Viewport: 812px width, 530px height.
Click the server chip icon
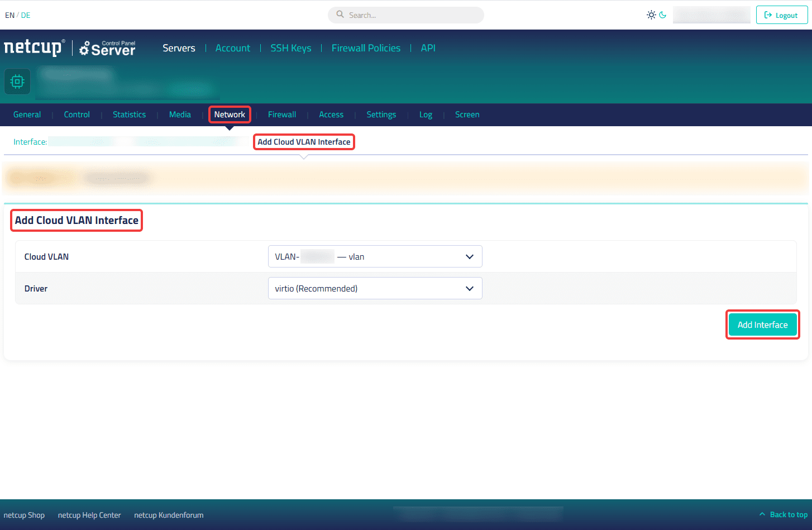pos(17,82)
